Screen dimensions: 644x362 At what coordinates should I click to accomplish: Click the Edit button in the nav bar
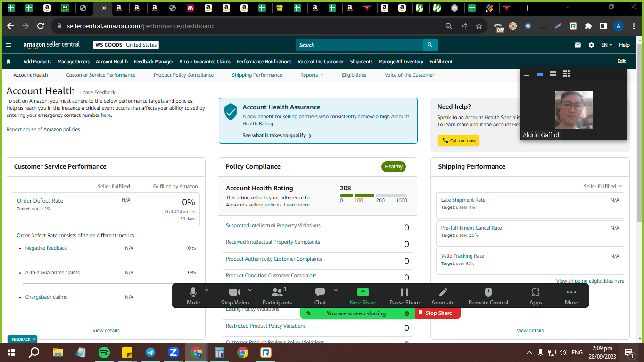coord(621,61)
